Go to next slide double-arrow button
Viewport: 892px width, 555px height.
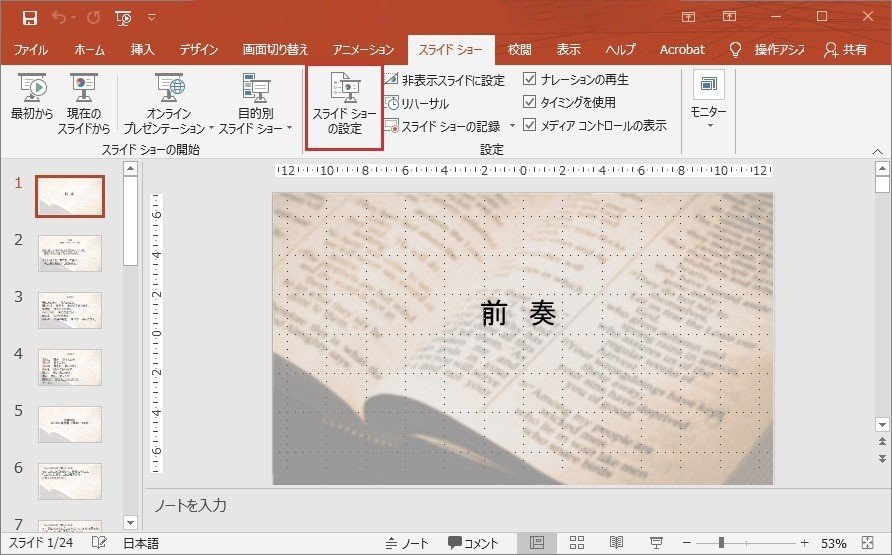point(882,458)
